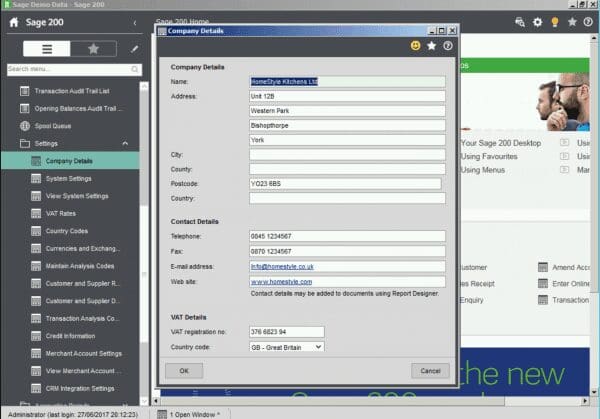Open the Country code dropdown
Screen dimensions: 600x419
[x=318, y=347]
